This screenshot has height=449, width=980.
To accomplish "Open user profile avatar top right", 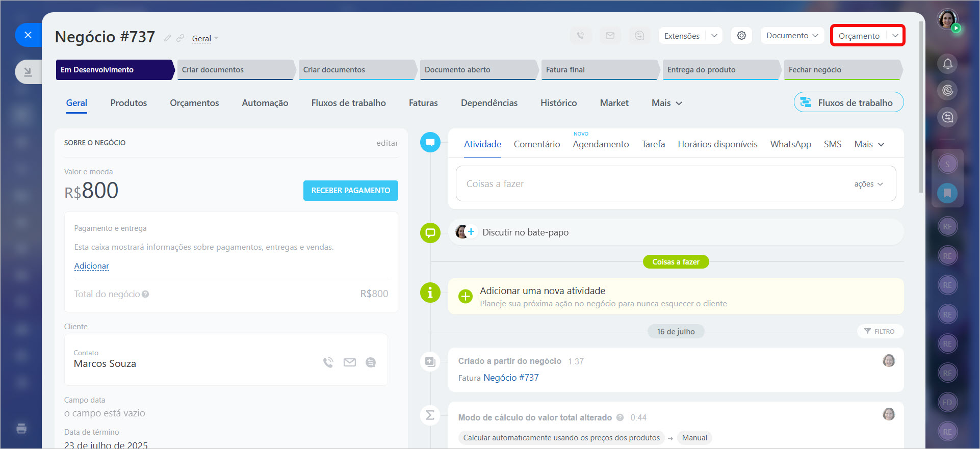I will 947,19.
